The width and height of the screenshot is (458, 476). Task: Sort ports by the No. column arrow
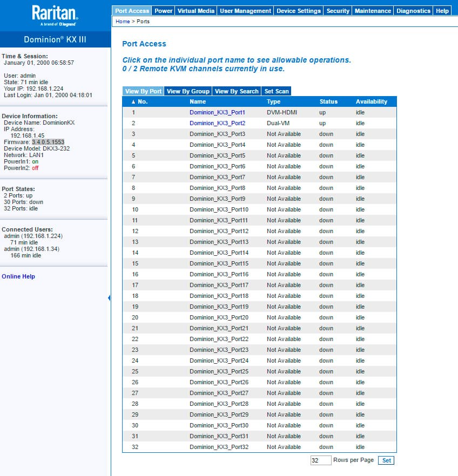tap(133, 101)
